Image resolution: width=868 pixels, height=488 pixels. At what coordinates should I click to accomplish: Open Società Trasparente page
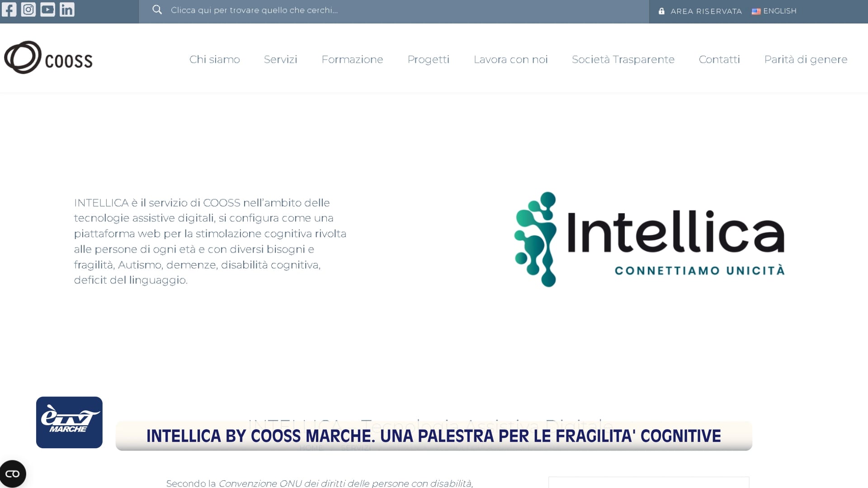coord(623,59)
